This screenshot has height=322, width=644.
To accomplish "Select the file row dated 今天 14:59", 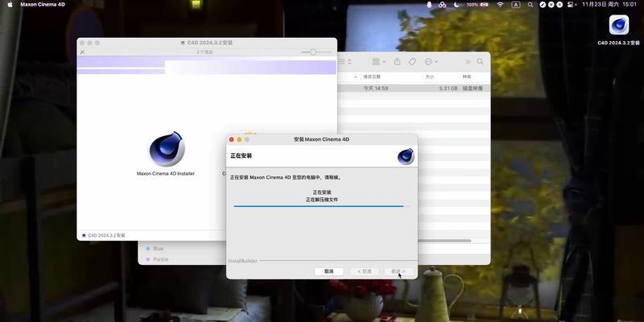I will (x=414, y=89).
